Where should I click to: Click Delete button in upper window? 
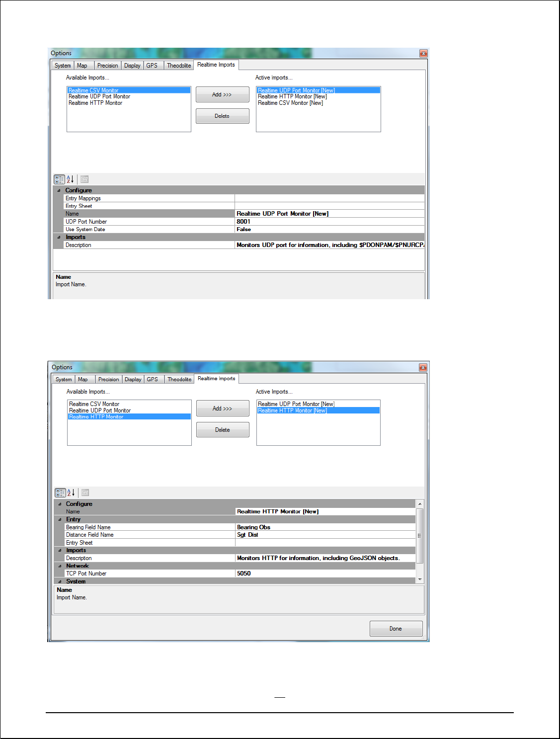[222, 116]
